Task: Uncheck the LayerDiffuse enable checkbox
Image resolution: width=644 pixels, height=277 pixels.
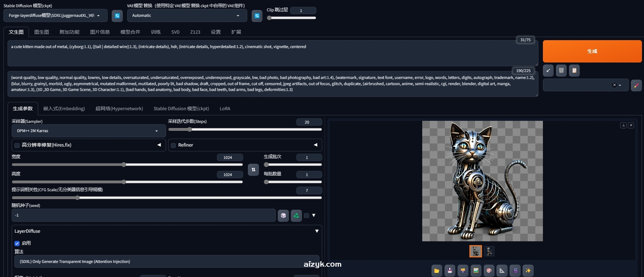Action: click(17, 243)
